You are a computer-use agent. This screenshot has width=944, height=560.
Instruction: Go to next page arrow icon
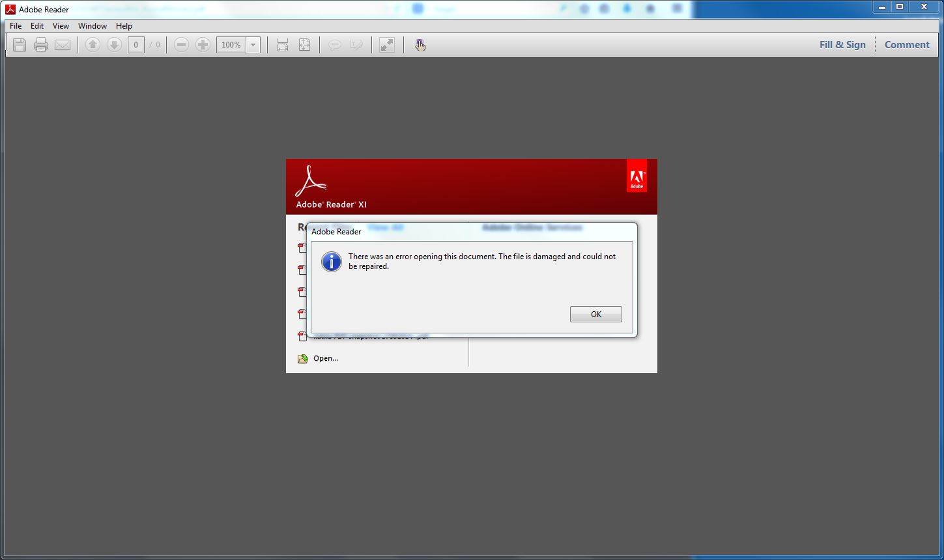pos(114,45)
